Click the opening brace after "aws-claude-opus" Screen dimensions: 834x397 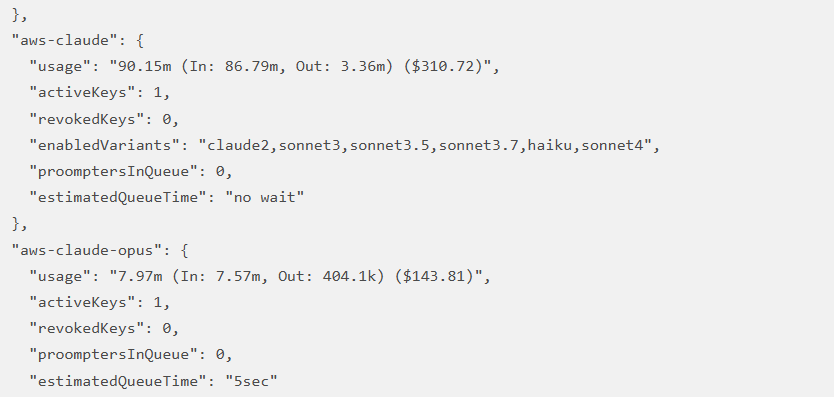184,250
